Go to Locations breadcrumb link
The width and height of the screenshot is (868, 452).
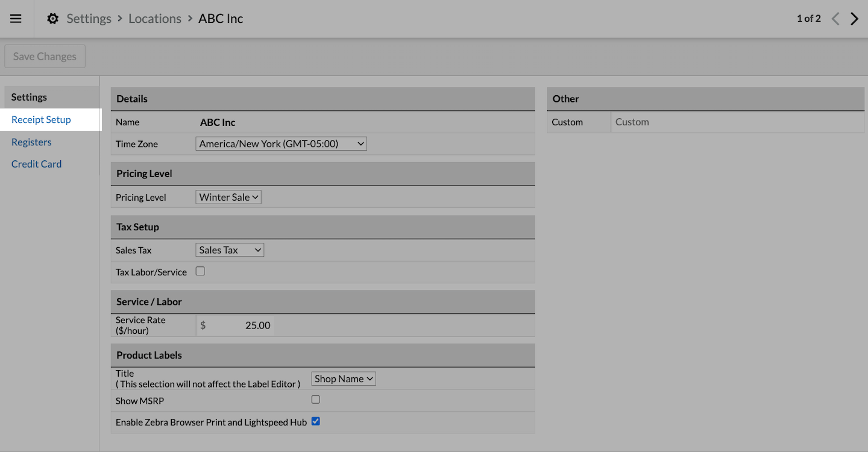click(x=155, y=19)
